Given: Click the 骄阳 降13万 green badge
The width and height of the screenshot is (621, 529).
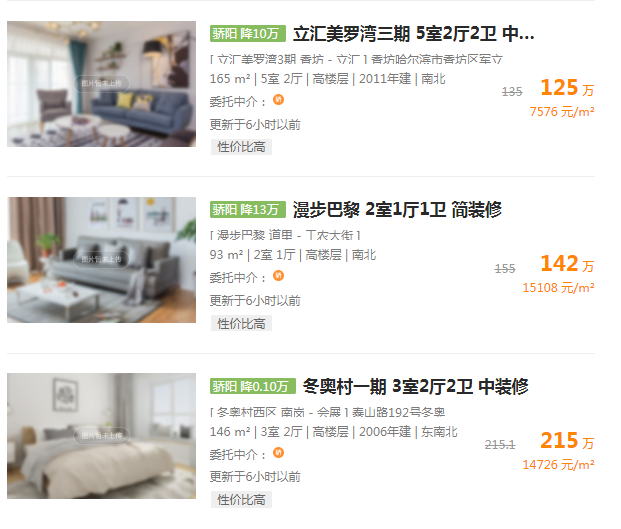Looking at the screenshot, I should point(248,209).
